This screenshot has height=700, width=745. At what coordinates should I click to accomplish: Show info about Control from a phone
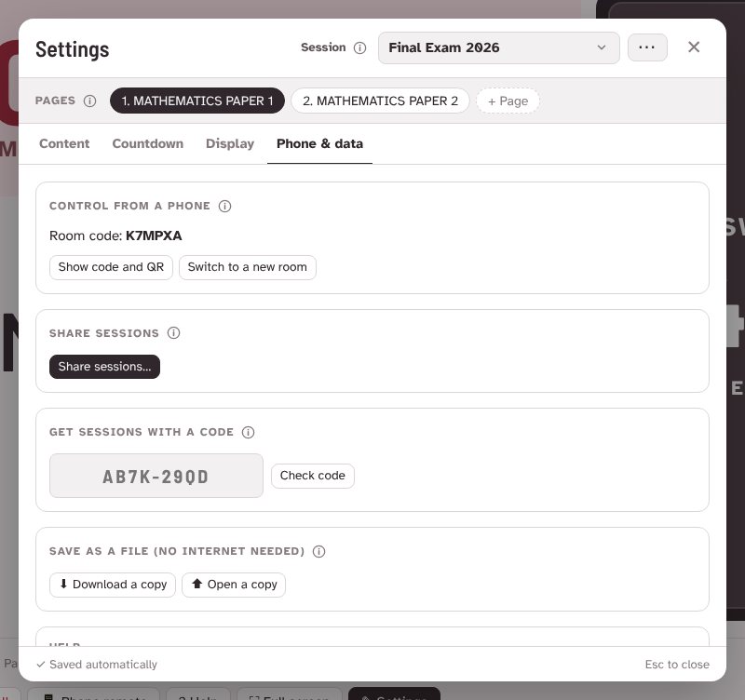point(224,206)
